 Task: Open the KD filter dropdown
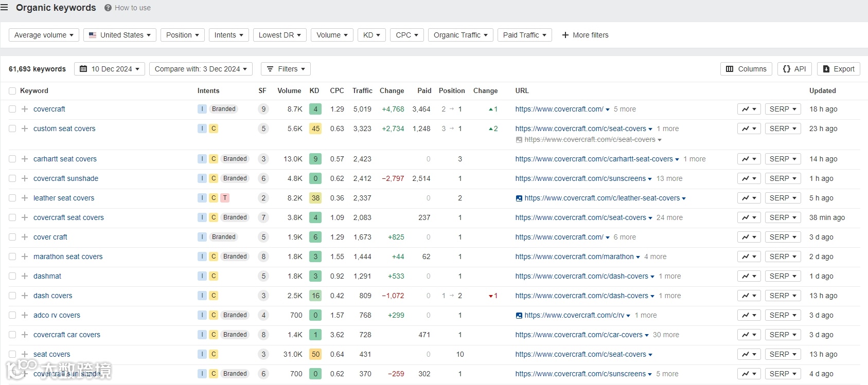coord(371,35)
